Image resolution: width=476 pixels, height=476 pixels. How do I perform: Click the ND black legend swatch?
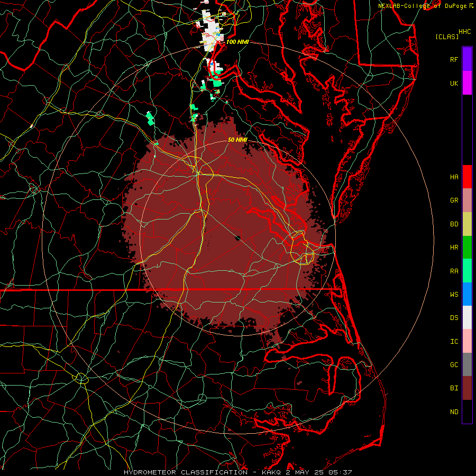467,411
